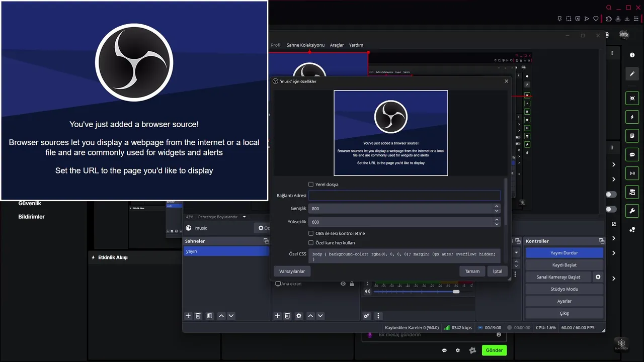Open Ayarlar in Kontroller
Viewport: 644px width, 362px height.
(564, 301)
